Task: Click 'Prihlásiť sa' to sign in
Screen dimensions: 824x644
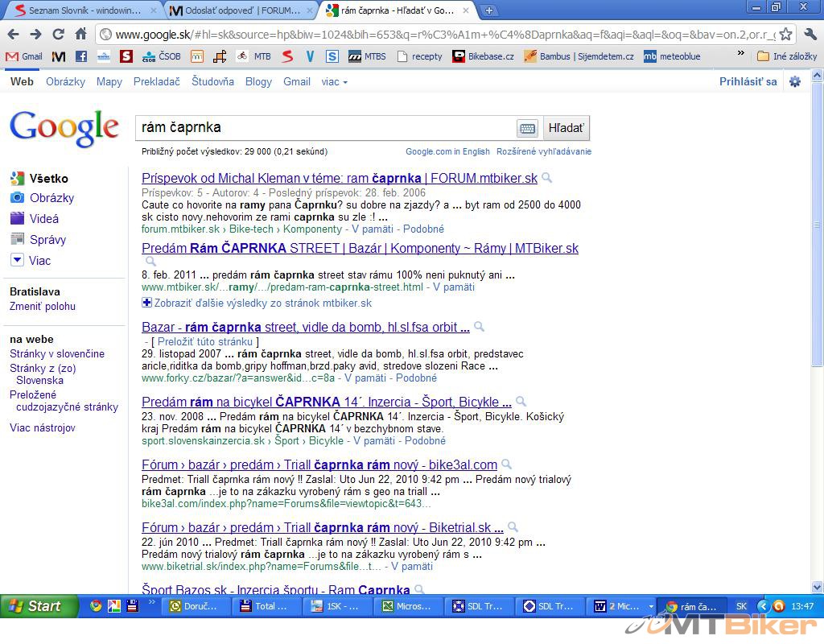Action: click(748, 82)
